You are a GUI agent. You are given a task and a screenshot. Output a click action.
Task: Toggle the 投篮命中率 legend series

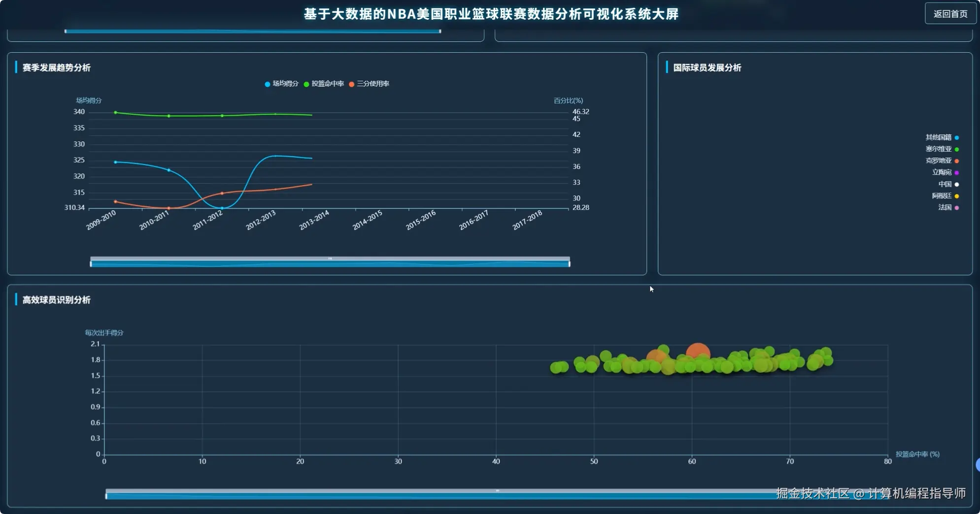pos(324,84)
